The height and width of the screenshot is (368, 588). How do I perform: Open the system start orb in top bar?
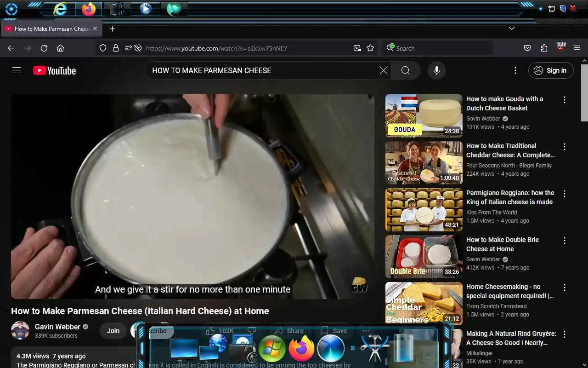11,9
